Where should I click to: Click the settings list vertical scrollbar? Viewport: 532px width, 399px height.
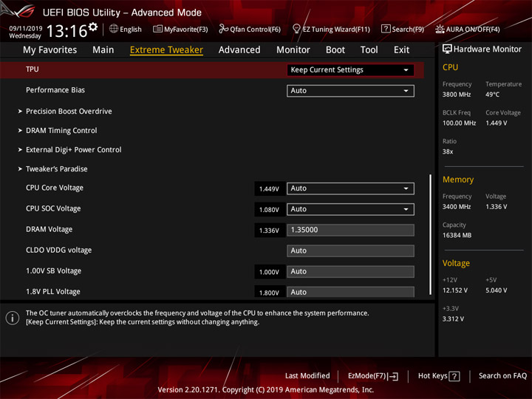(430, 234)
